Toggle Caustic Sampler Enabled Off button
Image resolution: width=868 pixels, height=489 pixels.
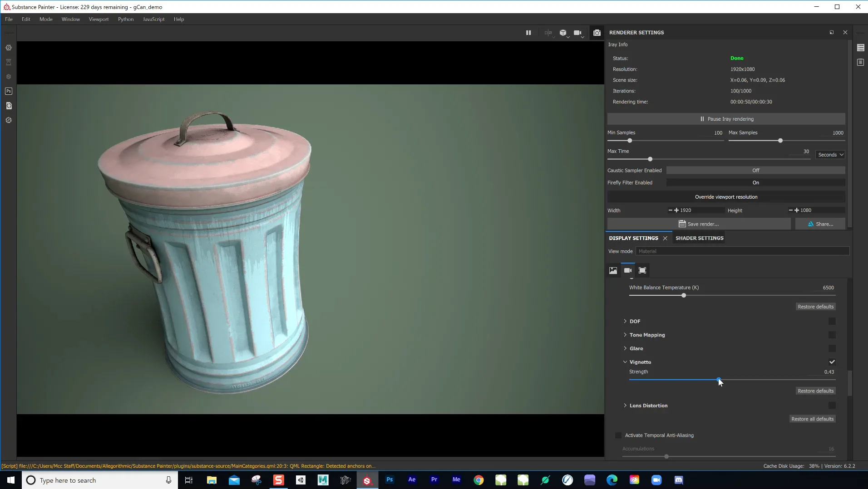tap(755, 171)
